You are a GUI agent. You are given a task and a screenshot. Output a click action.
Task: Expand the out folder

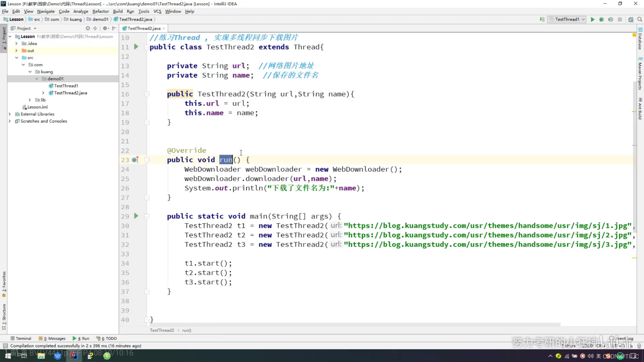coord(16,51)
